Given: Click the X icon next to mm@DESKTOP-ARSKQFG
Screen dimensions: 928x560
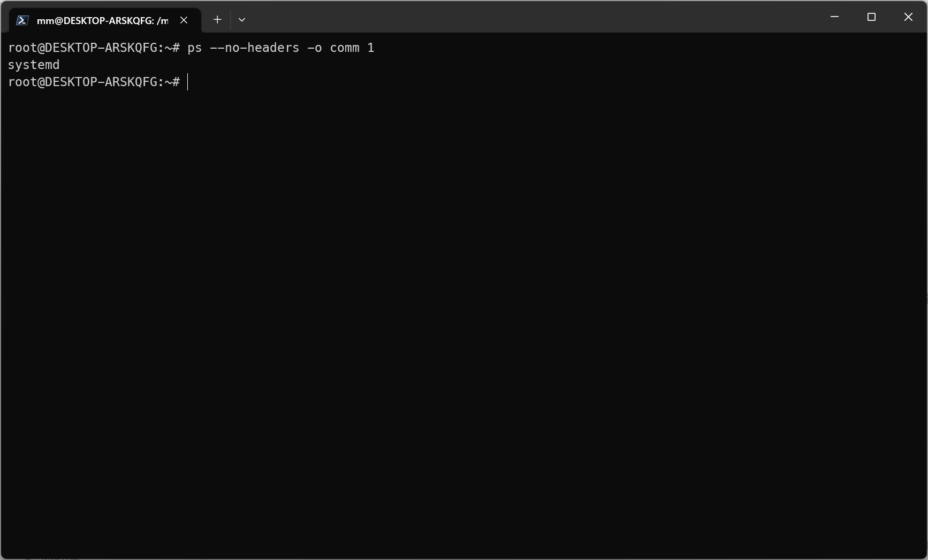Looking at the screenshot, I should point(184,20).
